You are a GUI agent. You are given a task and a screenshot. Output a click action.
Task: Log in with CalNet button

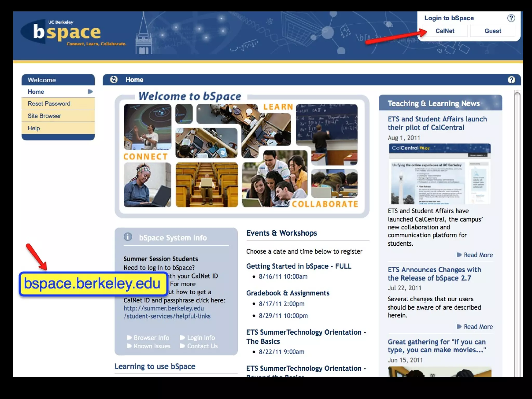[444, 31]
